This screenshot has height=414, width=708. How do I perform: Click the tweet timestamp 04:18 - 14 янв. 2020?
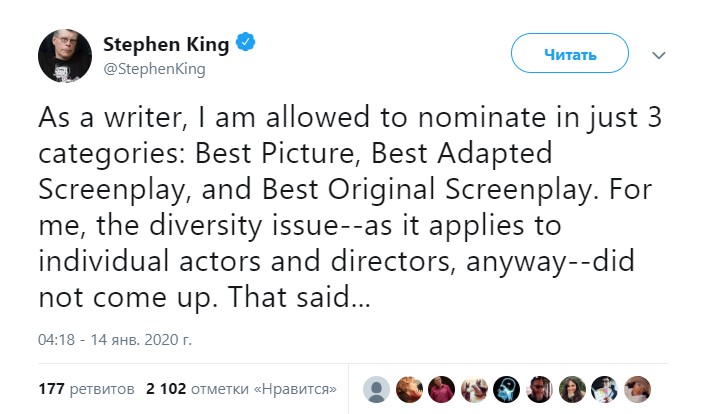pyautogui.click(x=115, y=340)
